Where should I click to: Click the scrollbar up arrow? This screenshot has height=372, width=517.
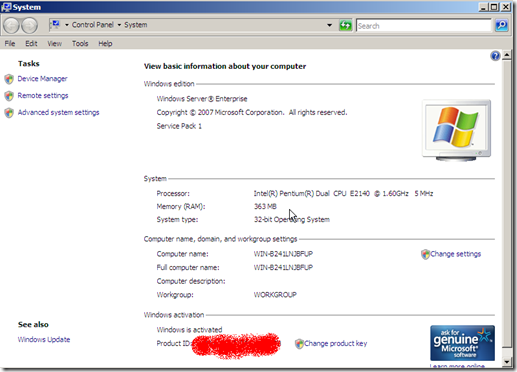507,55
